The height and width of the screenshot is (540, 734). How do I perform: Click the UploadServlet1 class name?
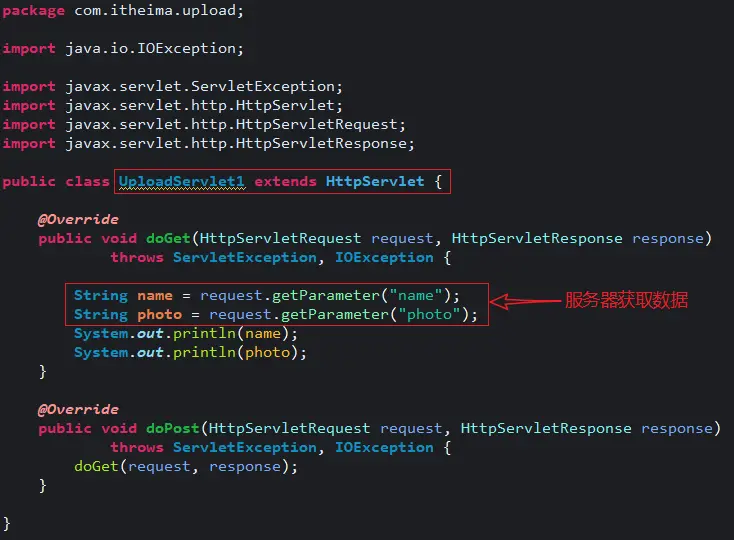click(x=182, y=182)
